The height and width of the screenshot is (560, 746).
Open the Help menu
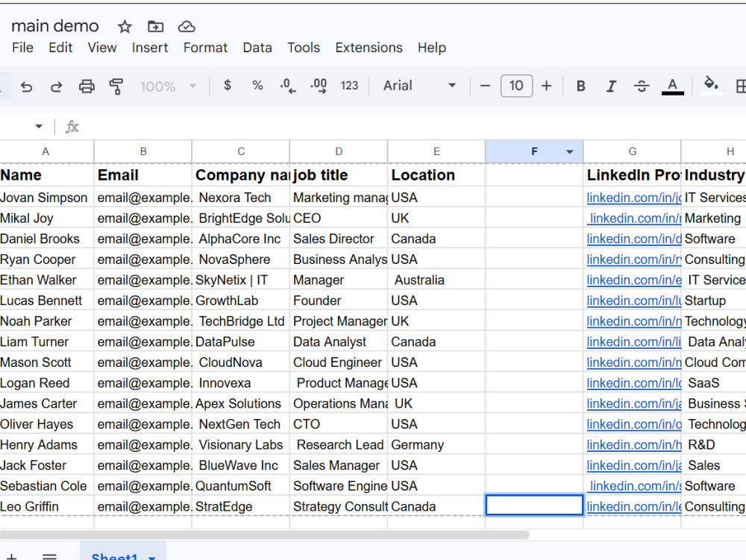pyautogui.click(x=432, y=48)
